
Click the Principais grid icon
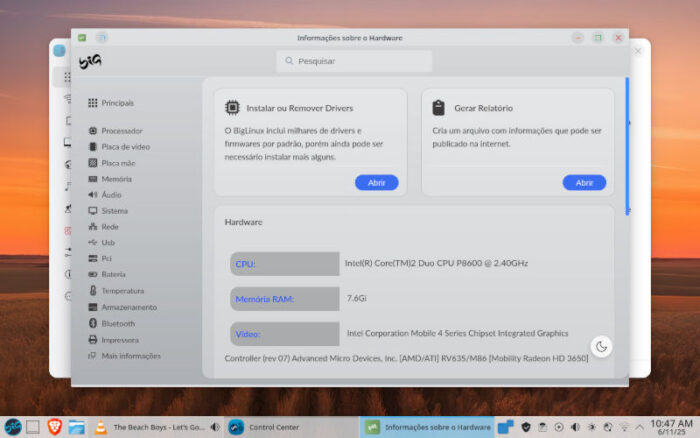click(x=92, y=103)
